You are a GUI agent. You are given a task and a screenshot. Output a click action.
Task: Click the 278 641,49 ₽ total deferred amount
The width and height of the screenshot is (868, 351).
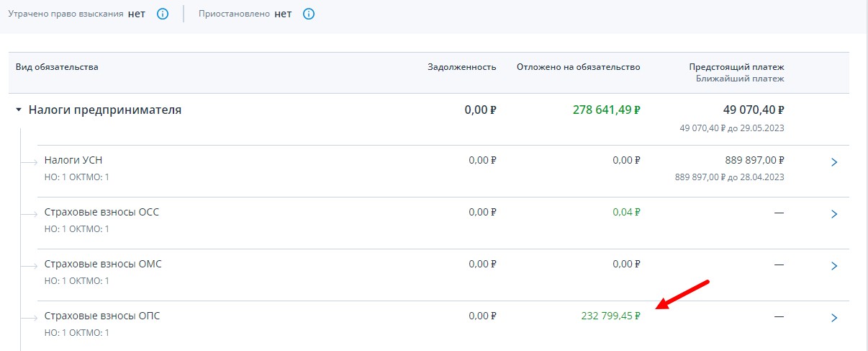(x=606, y=110)
